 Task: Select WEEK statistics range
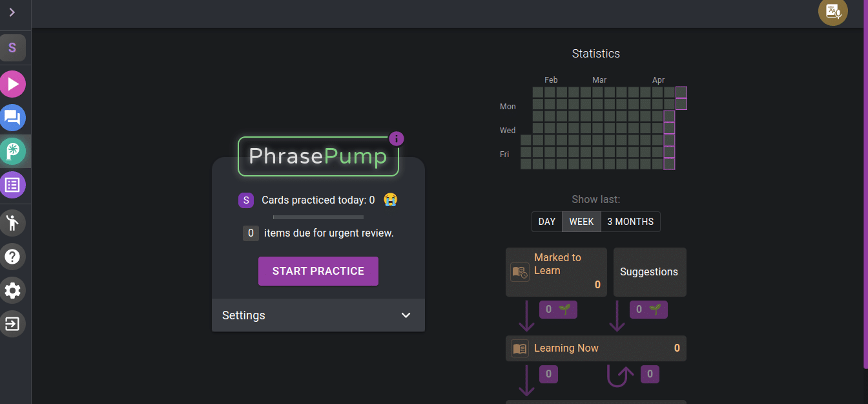coord(581,222)
